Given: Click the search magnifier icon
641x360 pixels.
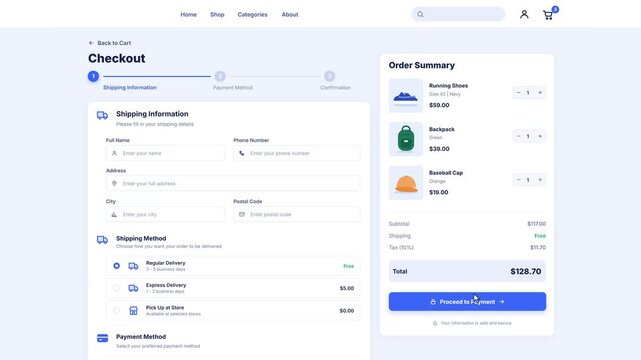Looking at the screenshot, I should [x=420, y=14].
